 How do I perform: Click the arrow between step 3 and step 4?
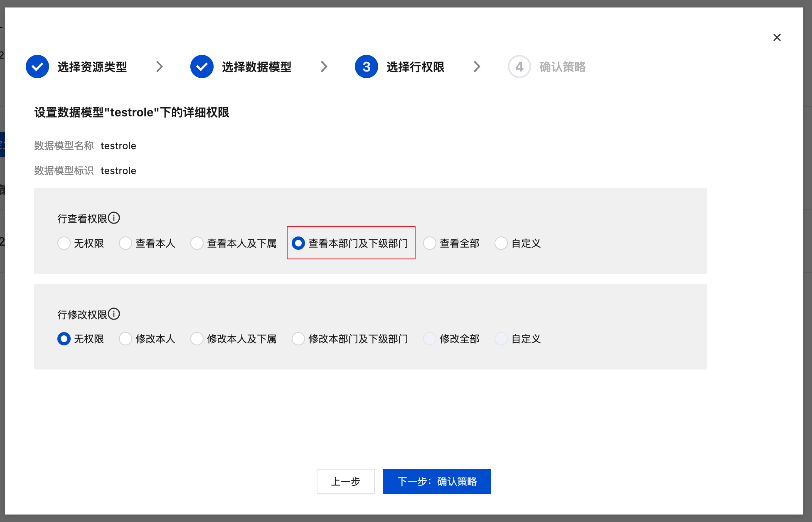click(477, 66)
